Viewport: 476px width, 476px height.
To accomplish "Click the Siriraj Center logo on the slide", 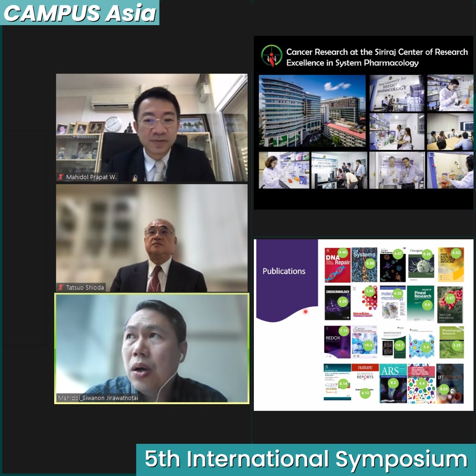I will tap(271, 56).
